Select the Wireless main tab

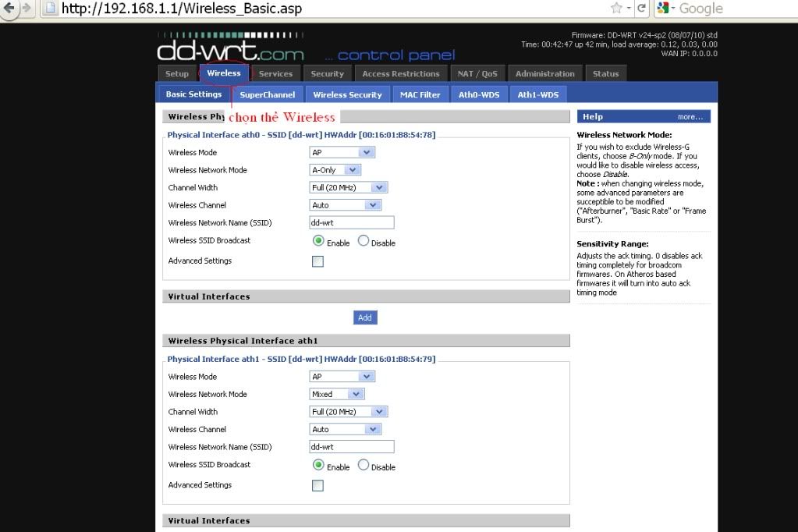pos(224,73)
